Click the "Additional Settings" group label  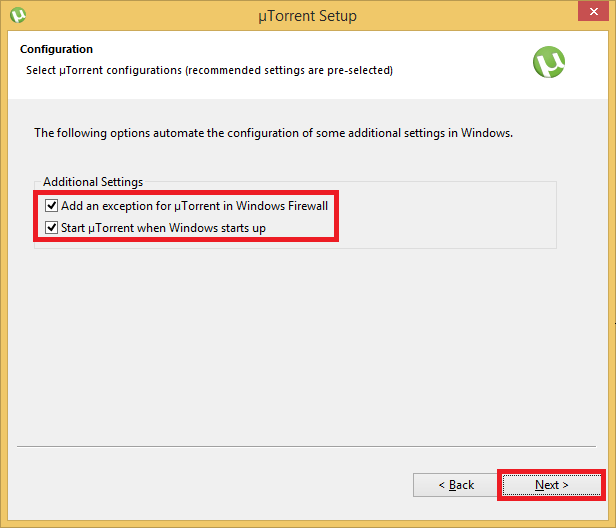93,182
